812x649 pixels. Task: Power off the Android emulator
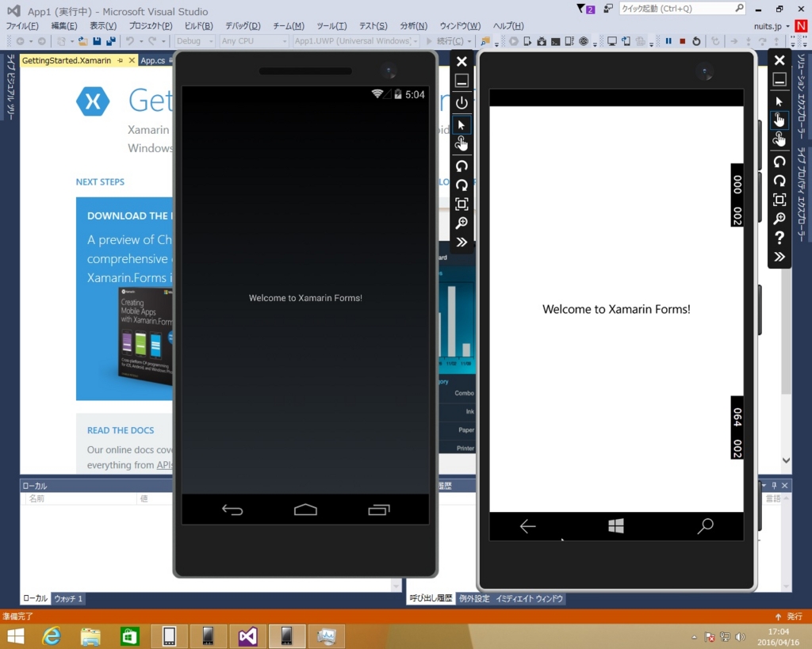point(462,103)
